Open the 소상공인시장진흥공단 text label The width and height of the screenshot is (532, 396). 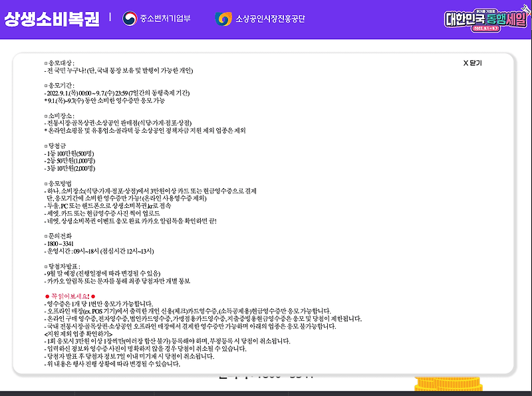coord(270,19)
